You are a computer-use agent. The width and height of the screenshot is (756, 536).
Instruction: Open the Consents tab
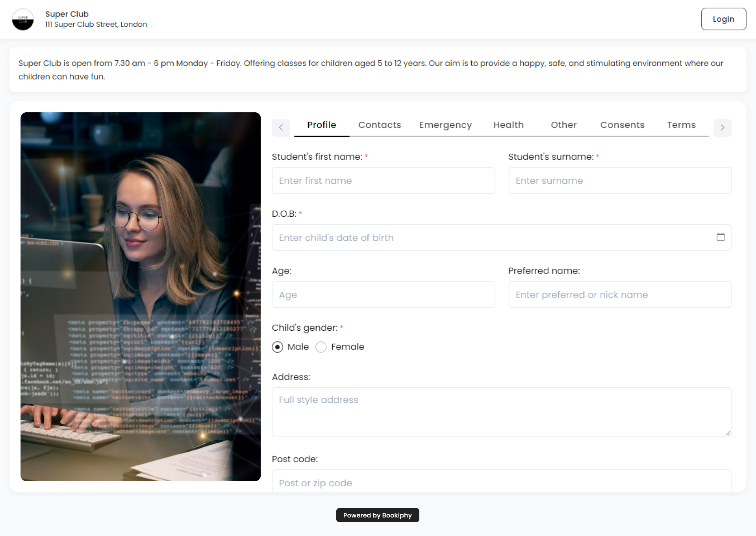[x=622, y=125]
